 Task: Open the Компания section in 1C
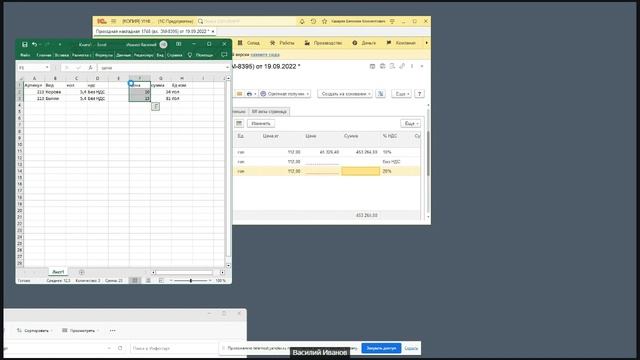point(401,43)
